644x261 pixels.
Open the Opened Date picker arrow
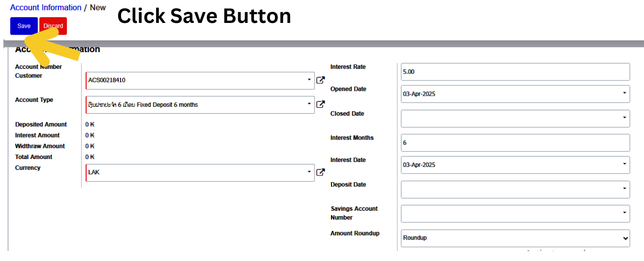point(624,93)
